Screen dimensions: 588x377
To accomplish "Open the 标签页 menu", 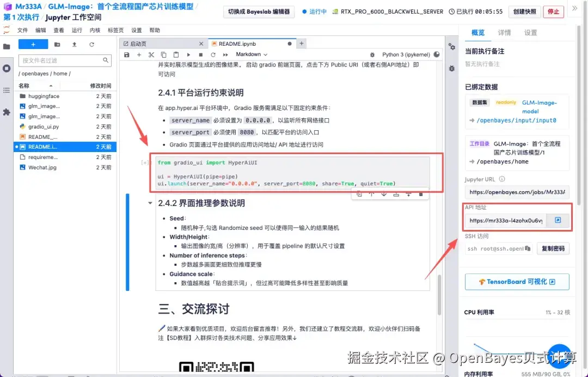I will coord(115,30).
